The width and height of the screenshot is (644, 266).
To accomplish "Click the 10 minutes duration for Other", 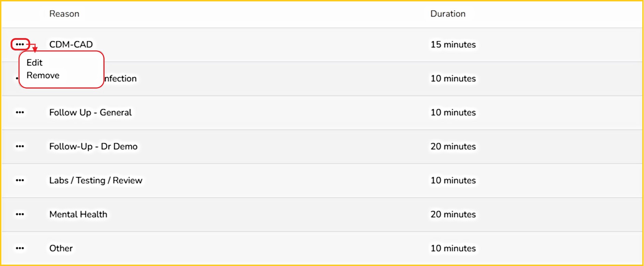I will coord(453,248).
